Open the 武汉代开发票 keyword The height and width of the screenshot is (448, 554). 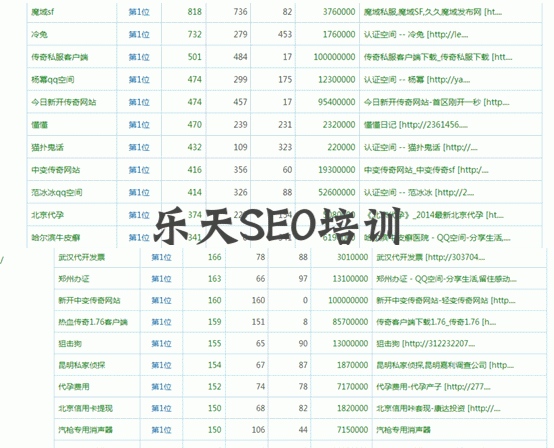pos(82,258)
